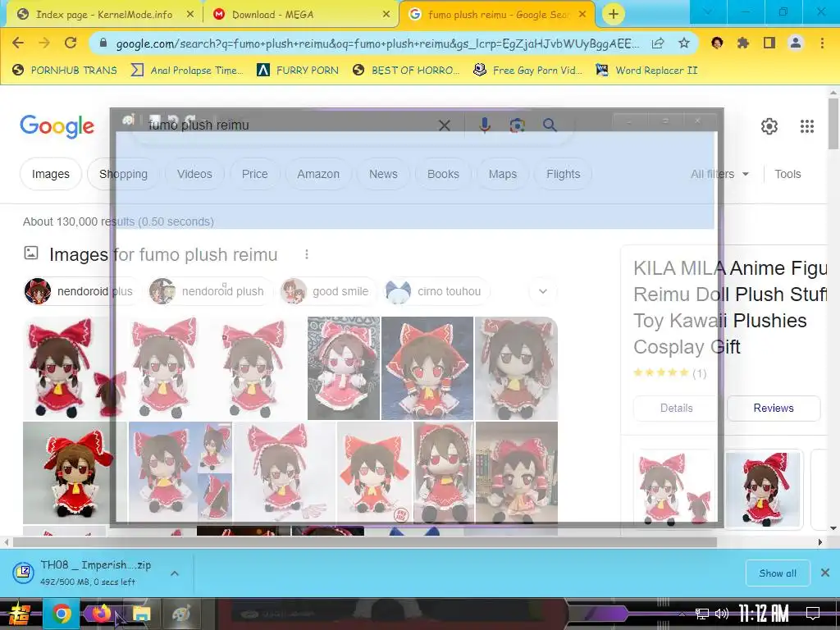Open the paint palette taskbar app
Screen dimensions: 840x630
pos(181,614)
